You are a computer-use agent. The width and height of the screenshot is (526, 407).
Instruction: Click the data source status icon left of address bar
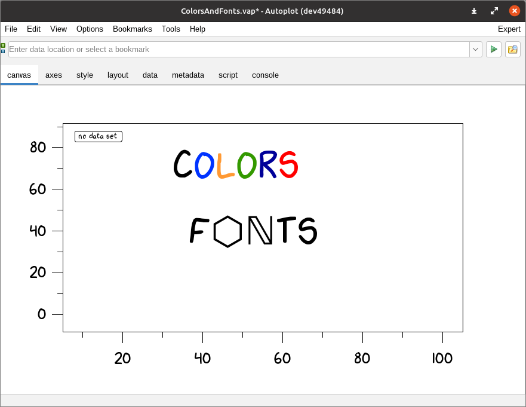coord(3,48)
